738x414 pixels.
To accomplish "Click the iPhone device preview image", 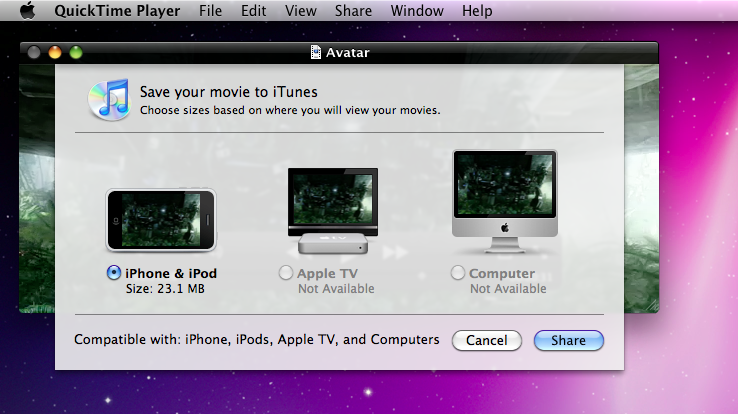I will [x=161, y=220].
